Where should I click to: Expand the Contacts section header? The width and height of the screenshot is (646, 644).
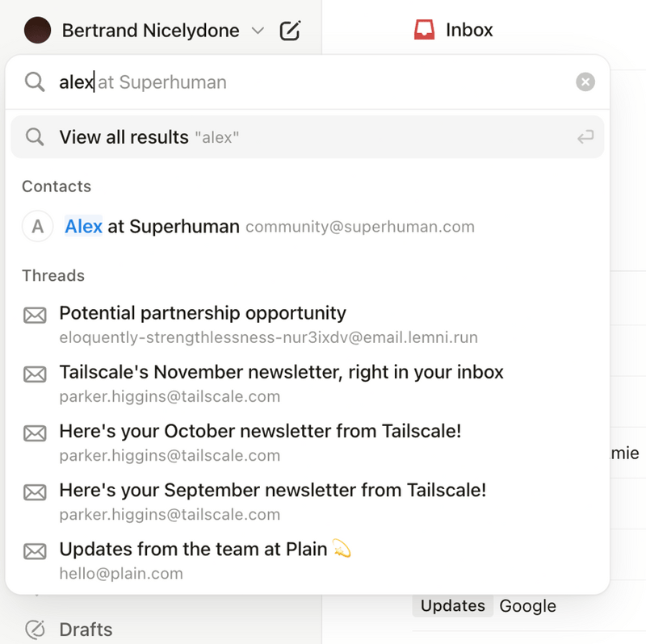[x=56, y=186]
